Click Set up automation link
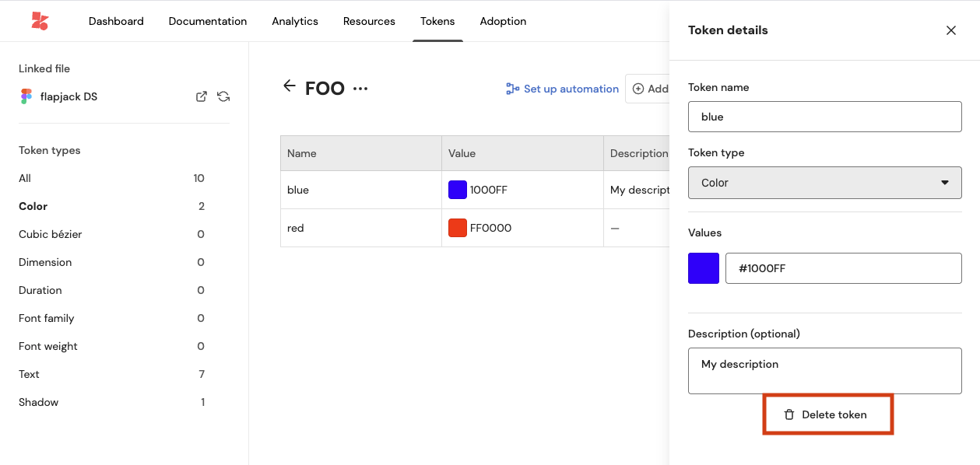 pyautogui.click(x=562, y=89)
